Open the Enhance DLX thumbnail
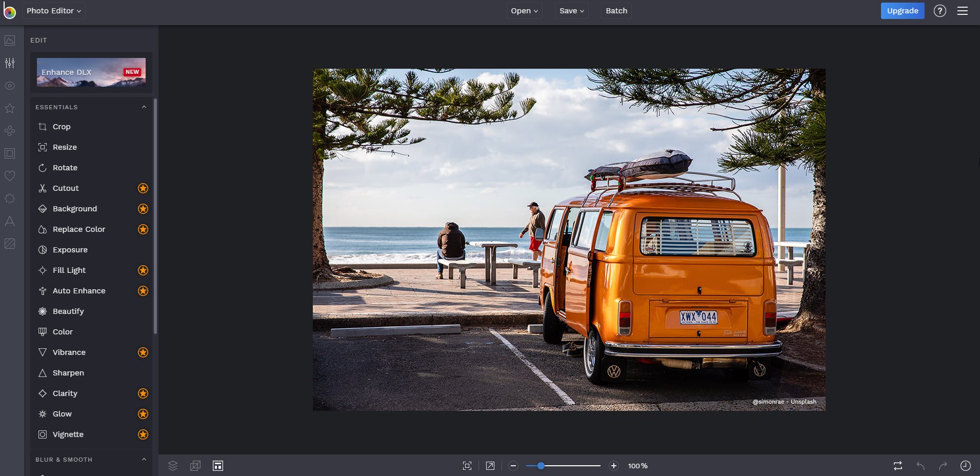Image resolution: width=980 pixels, height=476 pixels. (91, 72)
